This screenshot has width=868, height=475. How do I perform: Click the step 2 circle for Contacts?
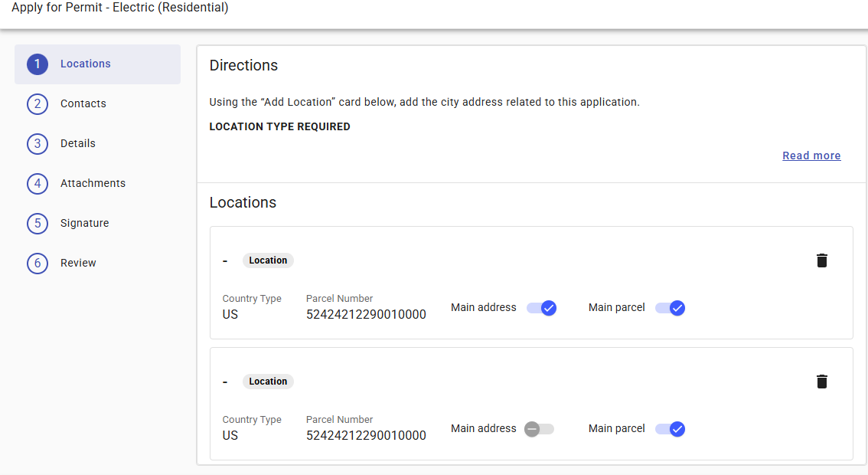click(38, 103)
